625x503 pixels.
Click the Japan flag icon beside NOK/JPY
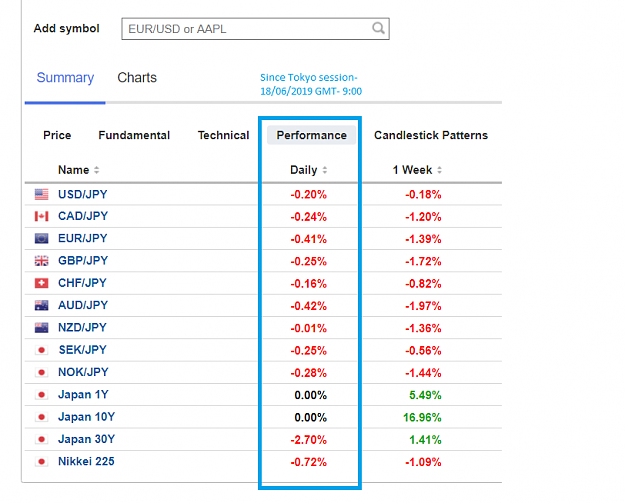coord(41,372)
